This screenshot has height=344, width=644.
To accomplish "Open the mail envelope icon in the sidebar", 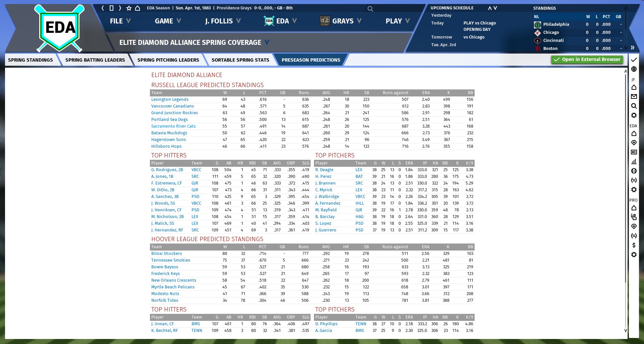I will click(x=634, y=96).
